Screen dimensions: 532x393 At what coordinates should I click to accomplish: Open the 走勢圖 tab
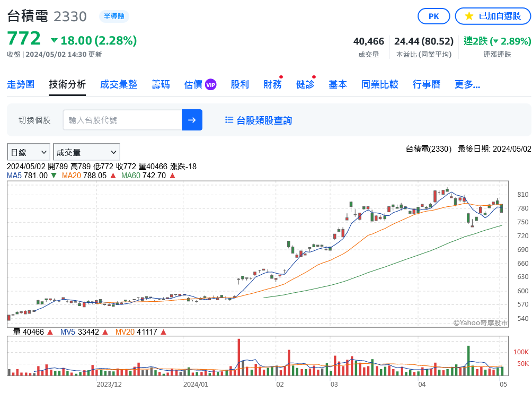pyautogui.click(x=21, y=84)
